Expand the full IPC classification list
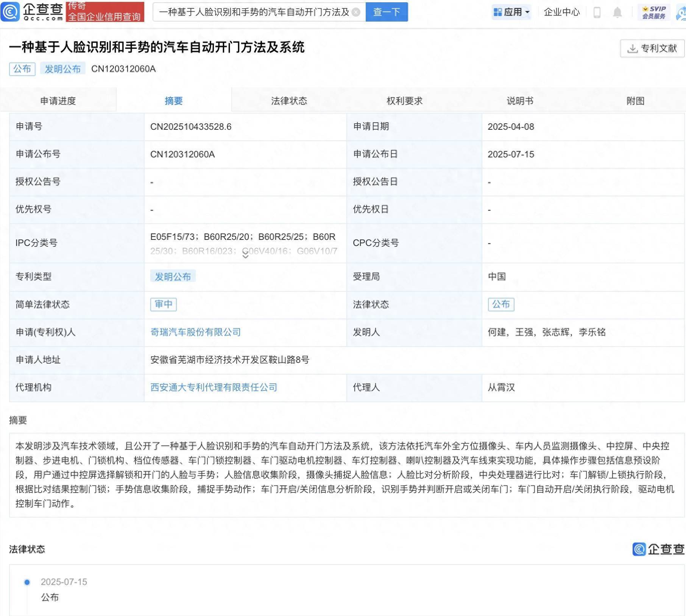The image size is (686, 616). click(245, 255)
